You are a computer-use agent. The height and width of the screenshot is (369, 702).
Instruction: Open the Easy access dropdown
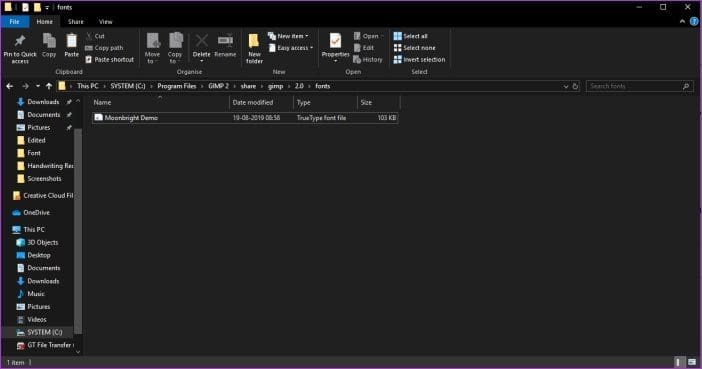tap(291, 47)
